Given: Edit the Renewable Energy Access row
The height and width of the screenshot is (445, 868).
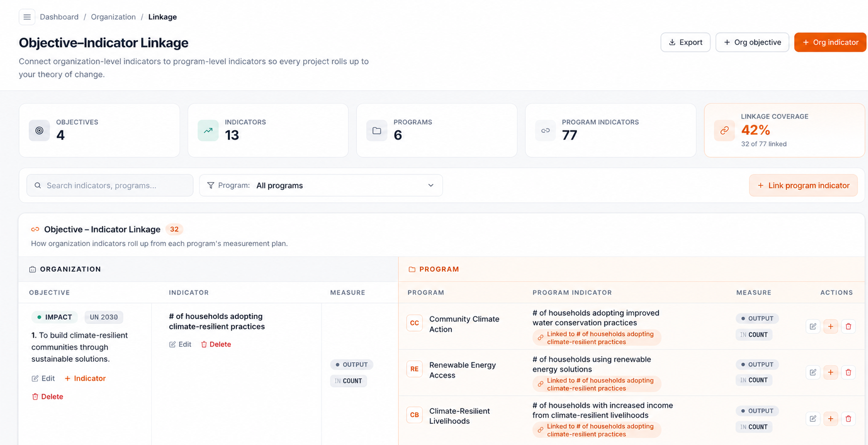Looking at the screenshot, I should (813, 373).
